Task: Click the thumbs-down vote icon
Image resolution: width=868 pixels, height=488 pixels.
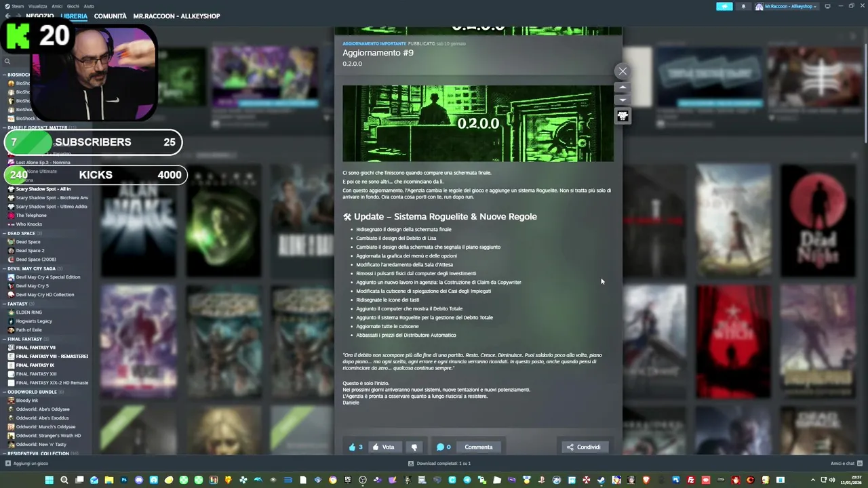Action: 414,447
